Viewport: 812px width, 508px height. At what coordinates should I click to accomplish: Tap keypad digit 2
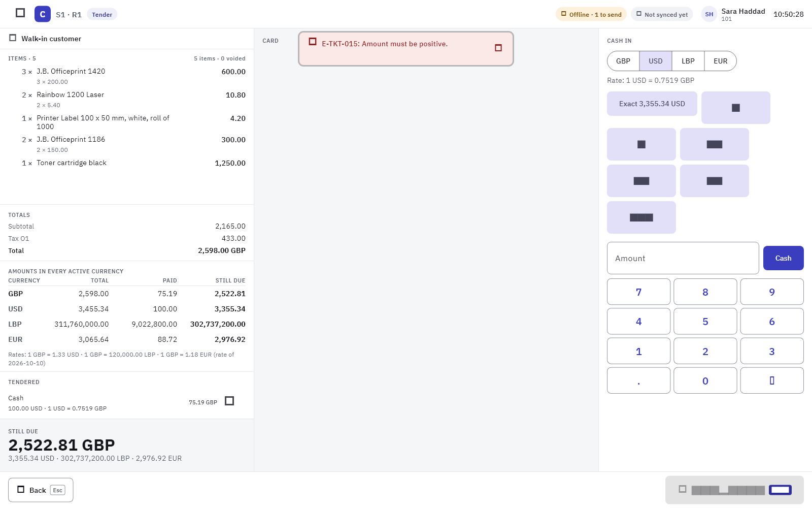coord(705,351)
